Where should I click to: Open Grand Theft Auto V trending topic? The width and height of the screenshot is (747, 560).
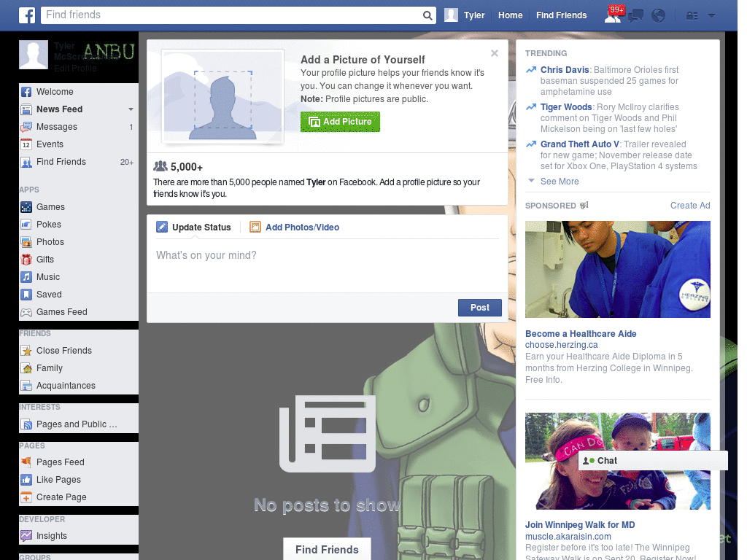click(x=580, y=144)
